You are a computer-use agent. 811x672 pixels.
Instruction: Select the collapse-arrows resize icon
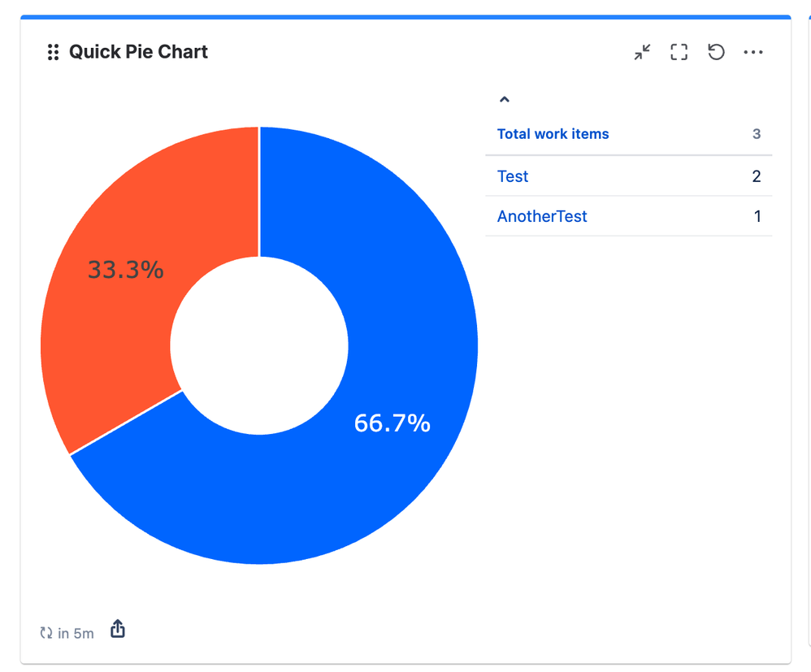click(641, 52)
